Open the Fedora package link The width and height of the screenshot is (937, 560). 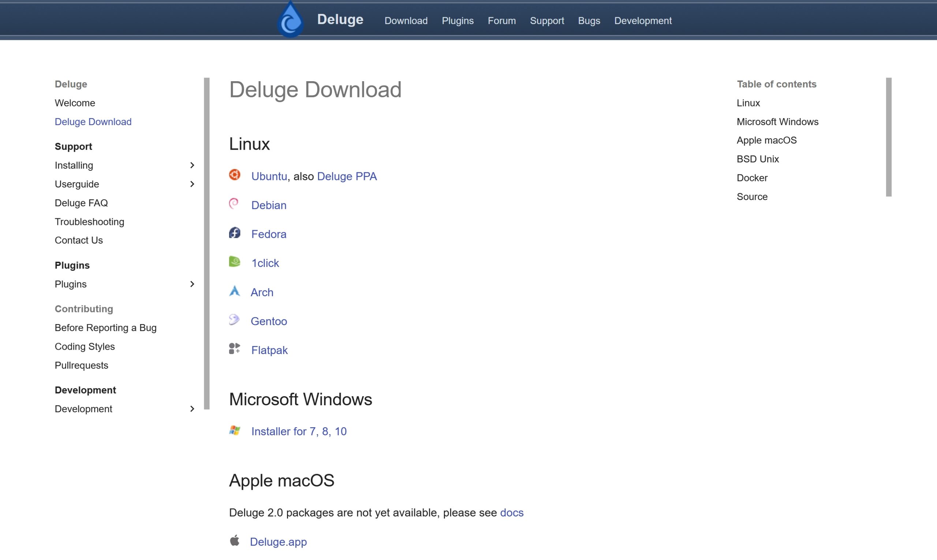tap(269, 234)
